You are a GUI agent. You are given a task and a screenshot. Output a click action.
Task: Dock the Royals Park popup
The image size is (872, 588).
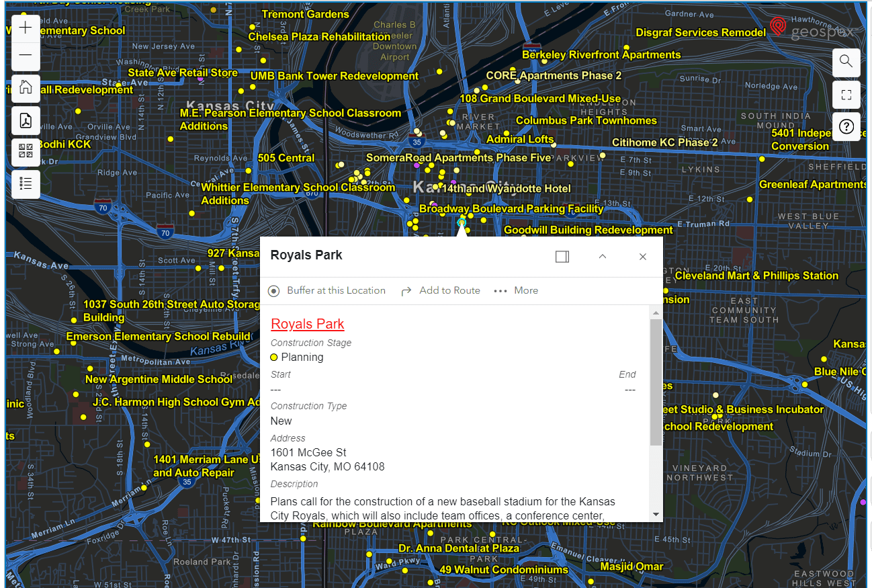pyautogui.click(x=562, y=256)
